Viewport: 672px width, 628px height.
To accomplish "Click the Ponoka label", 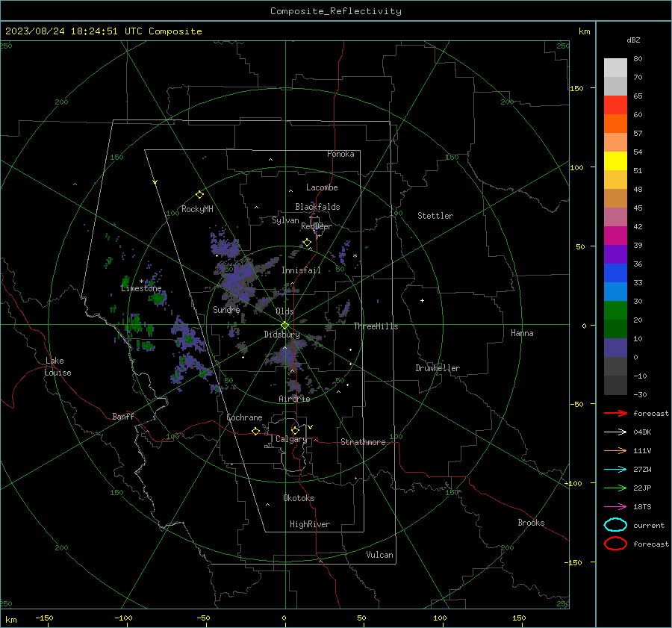I will coord(340,154).
